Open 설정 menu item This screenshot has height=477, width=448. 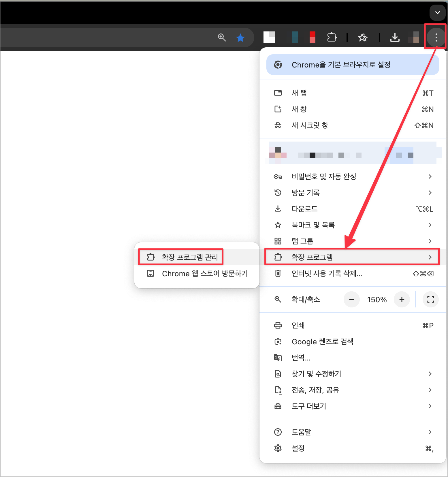(353, 448)
